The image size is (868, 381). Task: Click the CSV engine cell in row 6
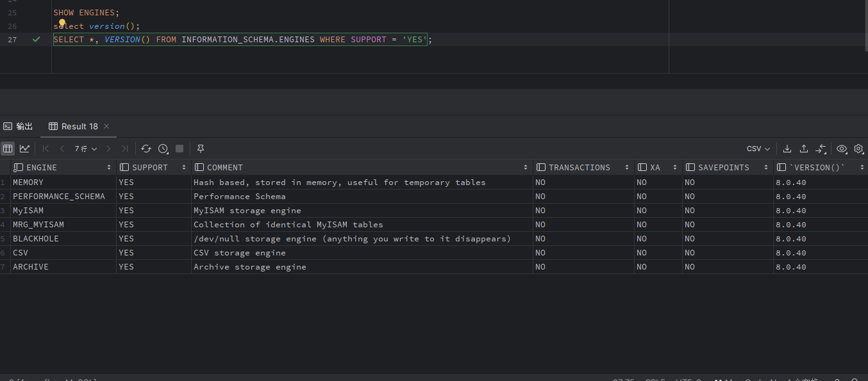pos(63,253)
